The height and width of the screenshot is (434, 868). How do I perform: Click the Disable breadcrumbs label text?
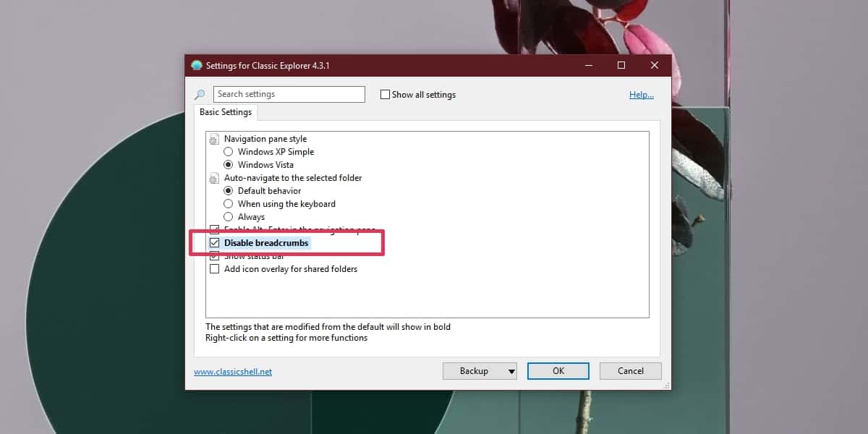tap(266, 243)
